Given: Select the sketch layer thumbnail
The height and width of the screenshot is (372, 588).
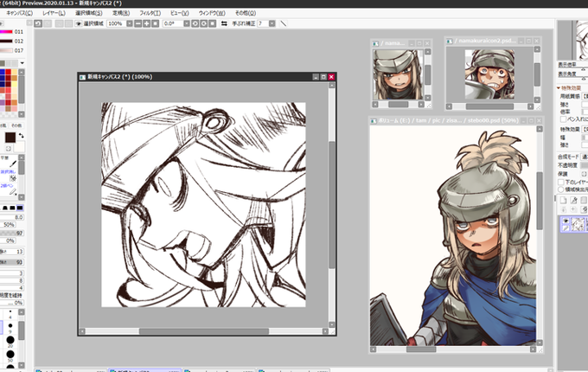Looking at the screenshot, I should 578,224.
